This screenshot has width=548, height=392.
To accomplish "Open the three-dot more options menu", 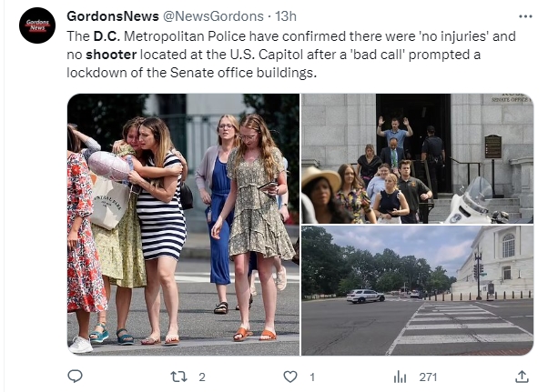I will tap(525, 16).
